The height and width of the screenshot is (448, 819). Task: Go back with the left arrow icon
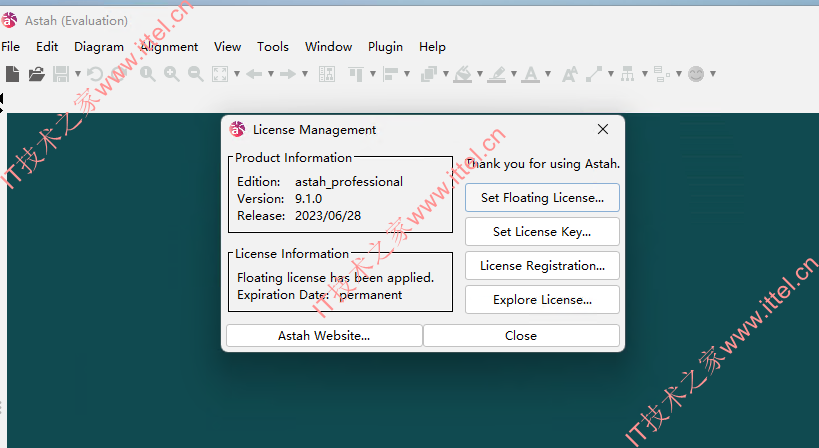254,74
